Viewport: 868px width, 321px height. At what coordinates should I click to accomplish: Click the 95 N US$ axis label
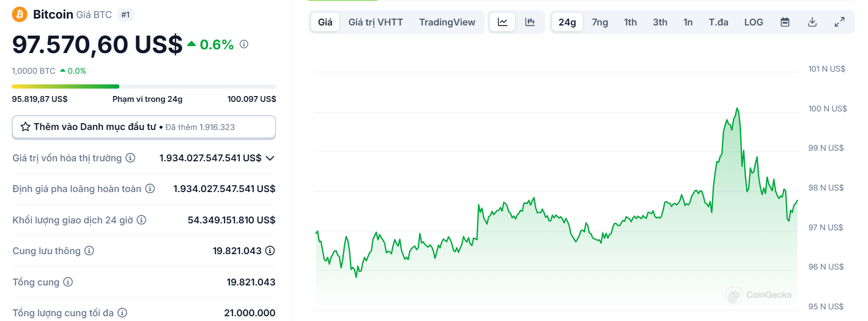[826, 307]
